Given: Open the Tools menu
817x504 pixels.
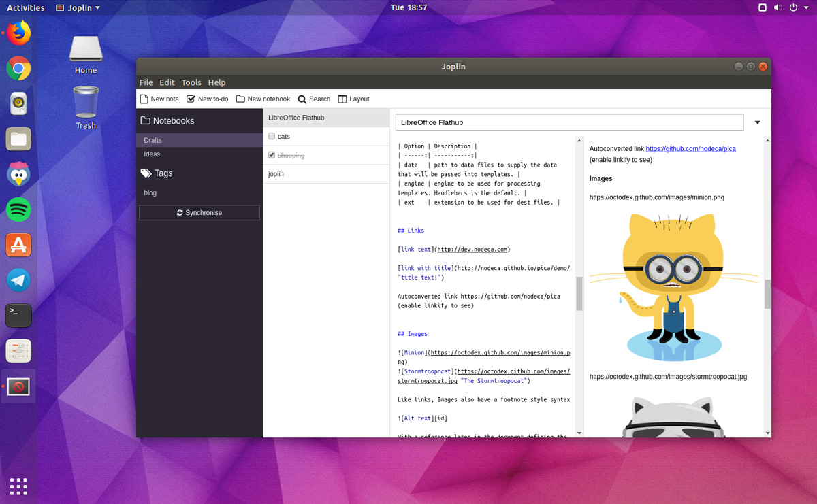Looking at the screenshot, I should click(x=191, y=82).
